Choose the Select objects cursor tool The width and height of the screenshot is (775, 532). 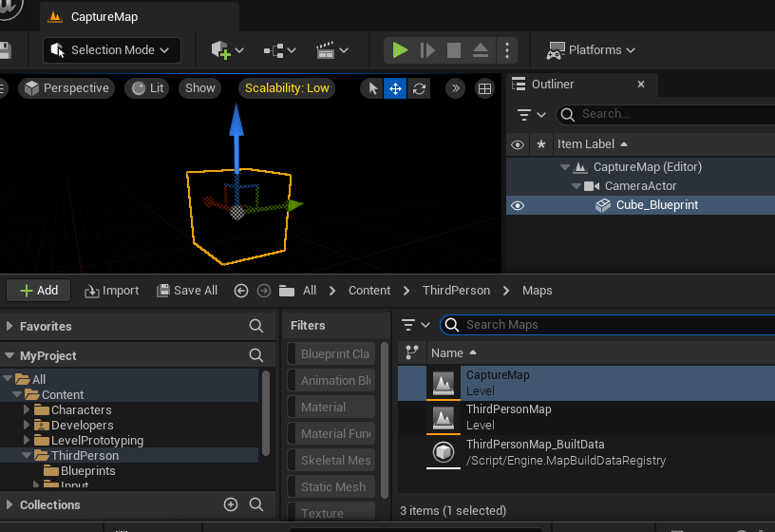point(372,88)
